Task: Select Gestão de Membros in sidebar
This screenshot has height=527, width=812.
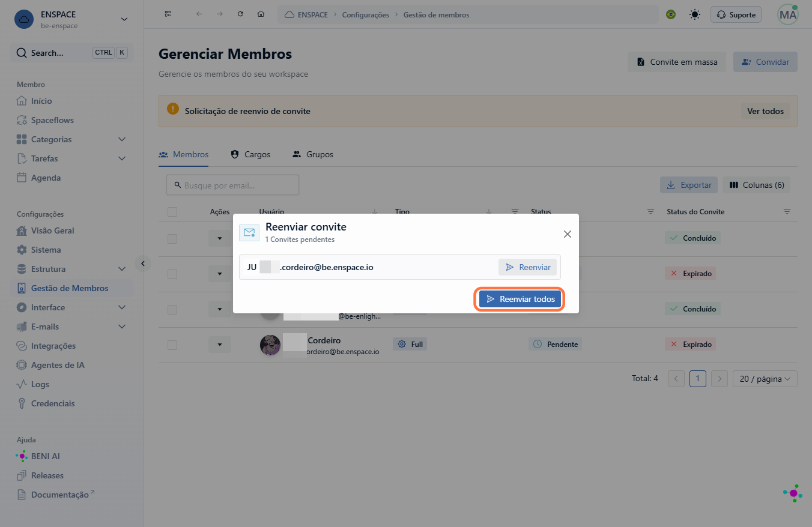Action: 72,288
